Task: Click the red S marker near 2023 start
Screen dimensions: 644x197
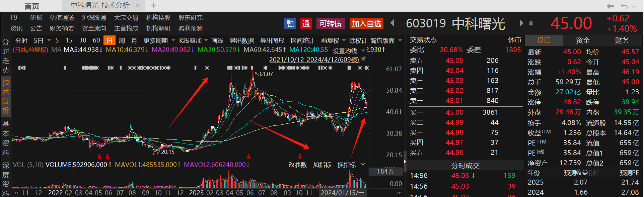Action: (248, 157)
